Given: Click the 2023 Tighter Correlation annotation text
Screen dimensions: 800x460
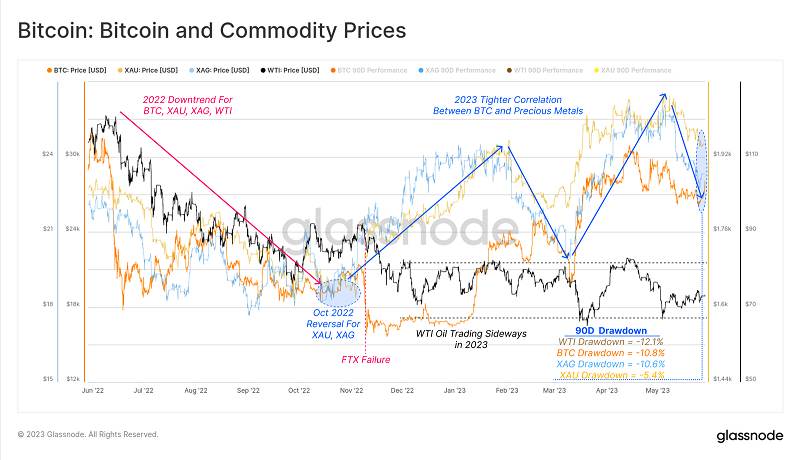Looking at the screenshot, I should (508, 105).
